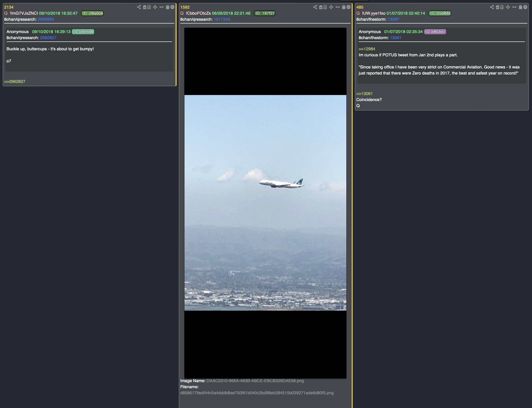This screenshot has height=408, width=532.
Task: Click the clipboard-check icon on post 2134
Action: 145,7
